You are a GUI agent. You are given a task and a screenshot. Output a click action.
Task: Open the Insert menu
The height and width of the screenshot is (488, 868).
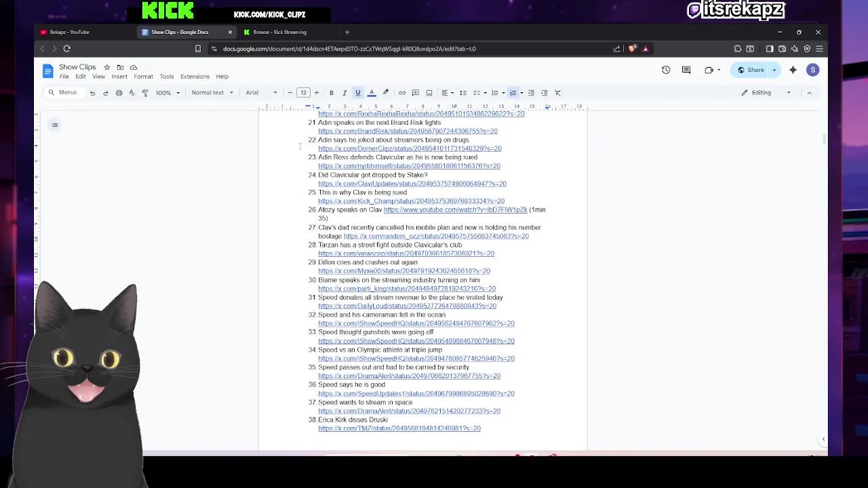pos(119,77)
